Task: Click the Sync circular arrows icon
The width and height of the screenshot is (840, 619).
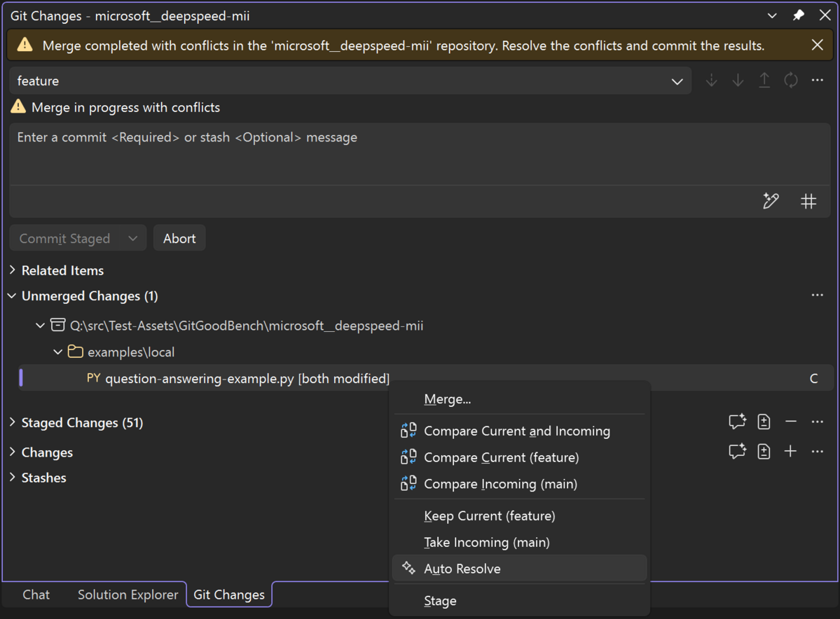Action: [x=791, y=81]
